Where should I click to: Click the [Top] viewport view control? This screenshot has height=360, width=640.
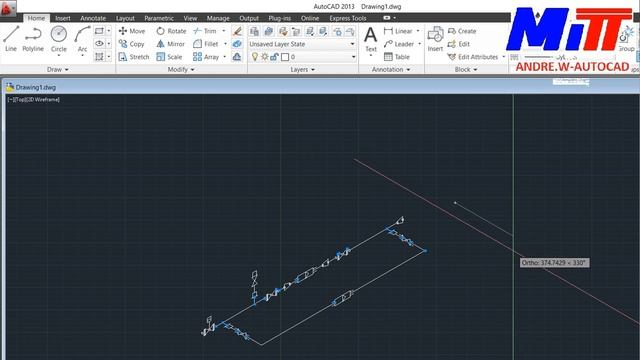(x=20, y=100)
